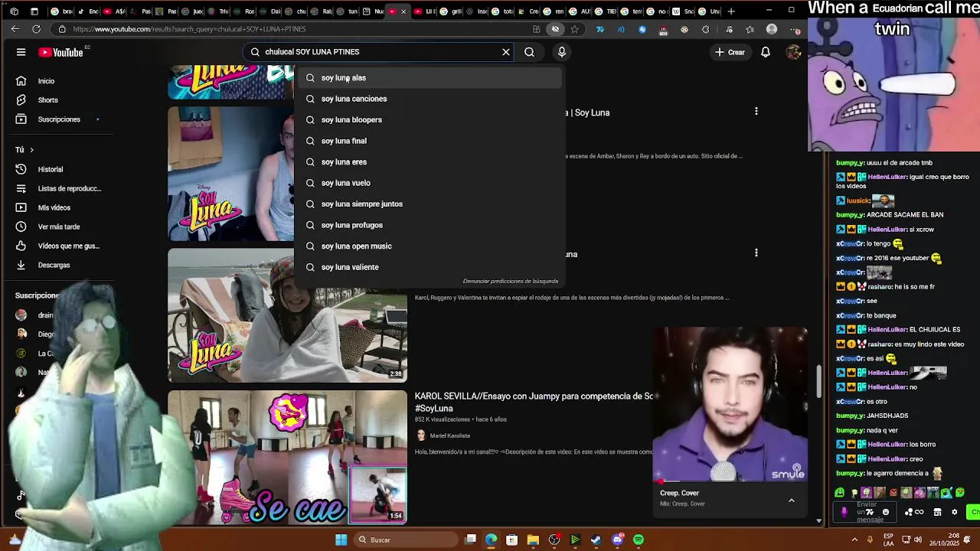Image resolution: width=980 pixels, height=551 pixels.
Task: Go back with the browser back arrow
Action: click(x=15, y=29)
